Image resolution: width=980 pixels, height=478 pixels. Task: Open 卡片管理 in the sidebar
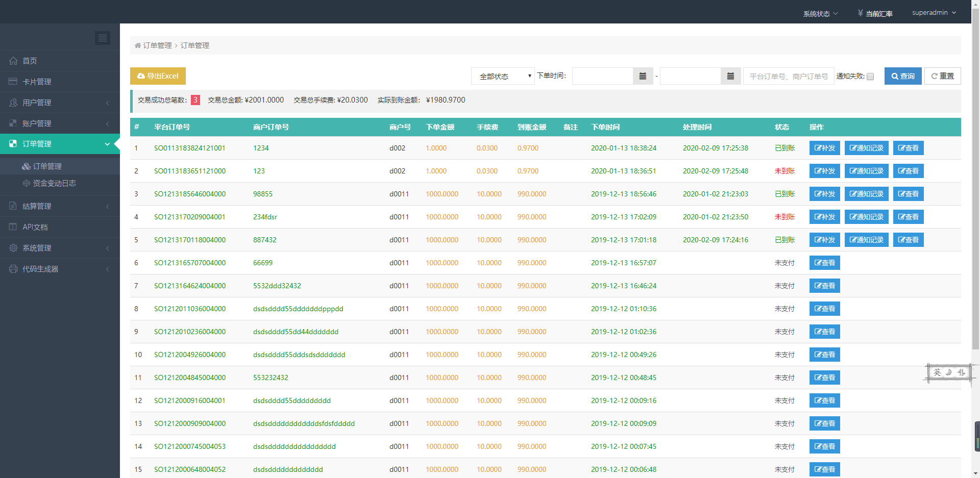tap(60, 82)
